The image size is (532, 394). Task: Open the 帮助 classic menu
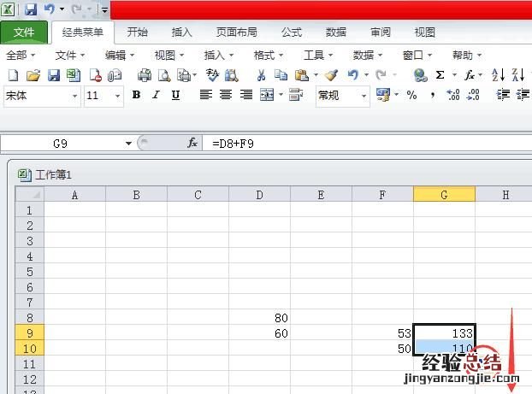coord(466,55)
